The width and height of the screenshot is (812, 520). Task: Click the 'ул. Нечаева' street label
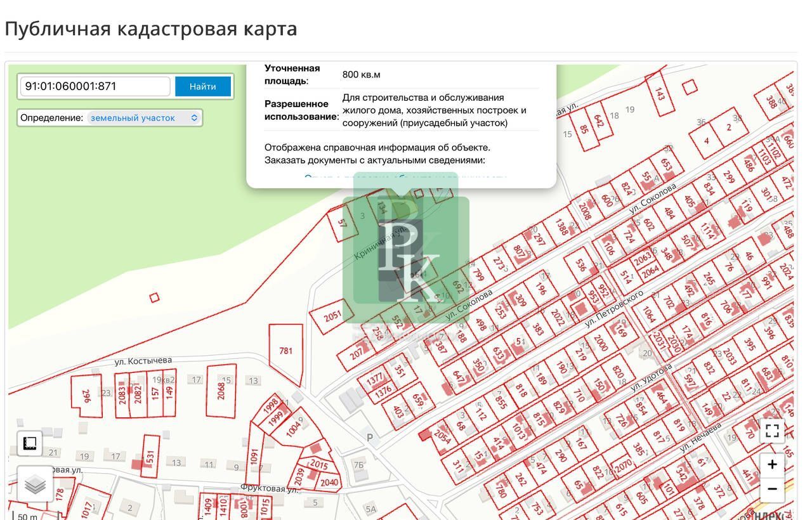tap(700, 437)
